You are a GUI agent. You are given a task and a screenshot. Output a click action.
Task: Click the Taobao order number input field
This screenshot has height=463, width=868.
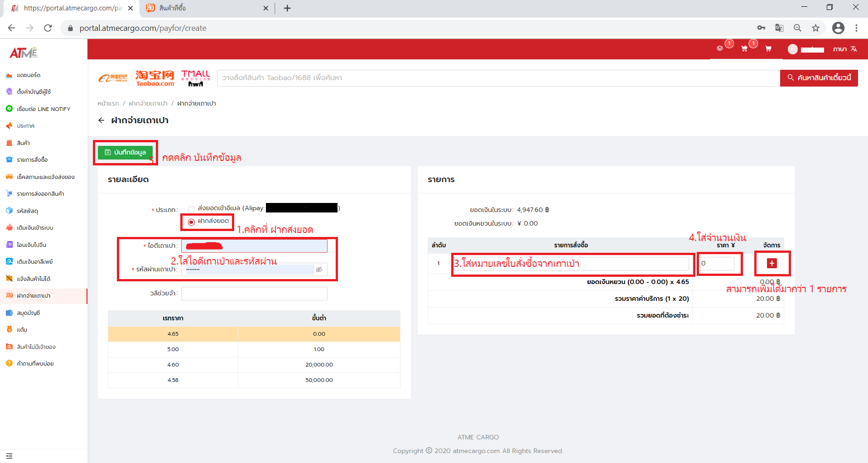pyautogui.click(x=571, y=264)
